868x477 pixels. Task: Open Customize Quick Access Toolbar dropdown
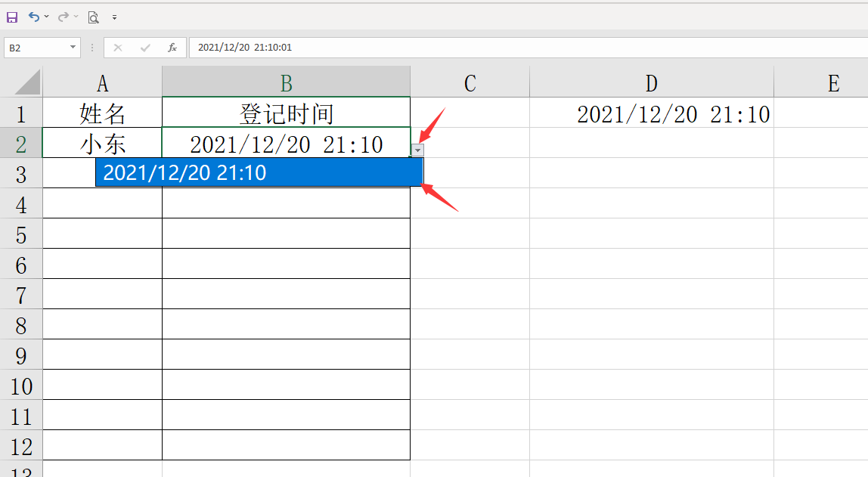(115, 17)
